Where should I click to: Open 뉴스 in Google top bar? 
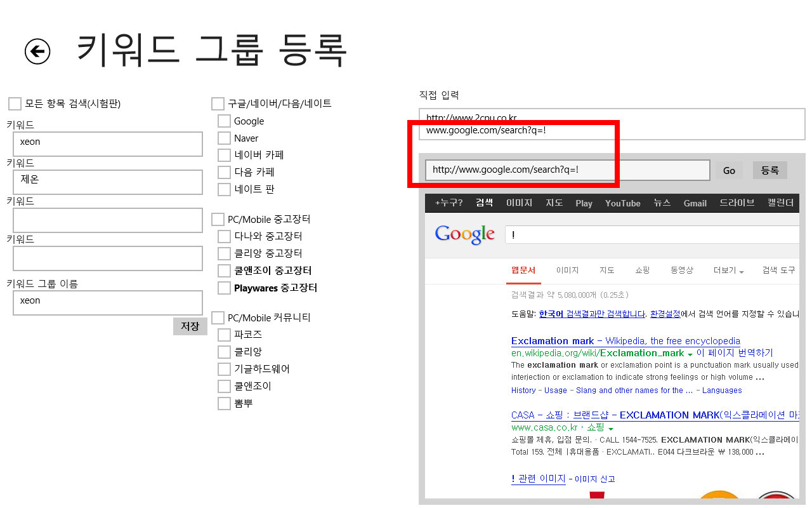coord(662,203)
